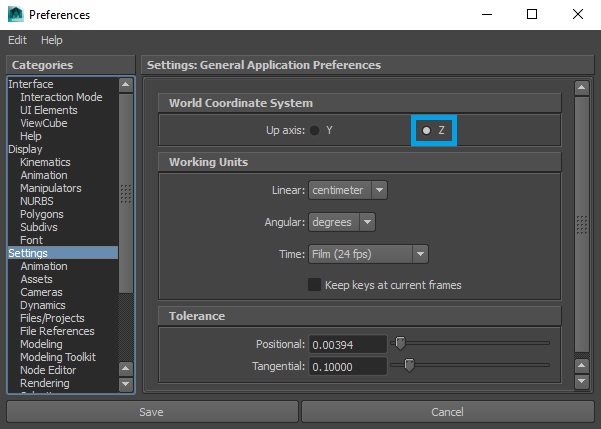
Task: Select UI Elements category
Action: pyautogui.click(x=63, y=110)
